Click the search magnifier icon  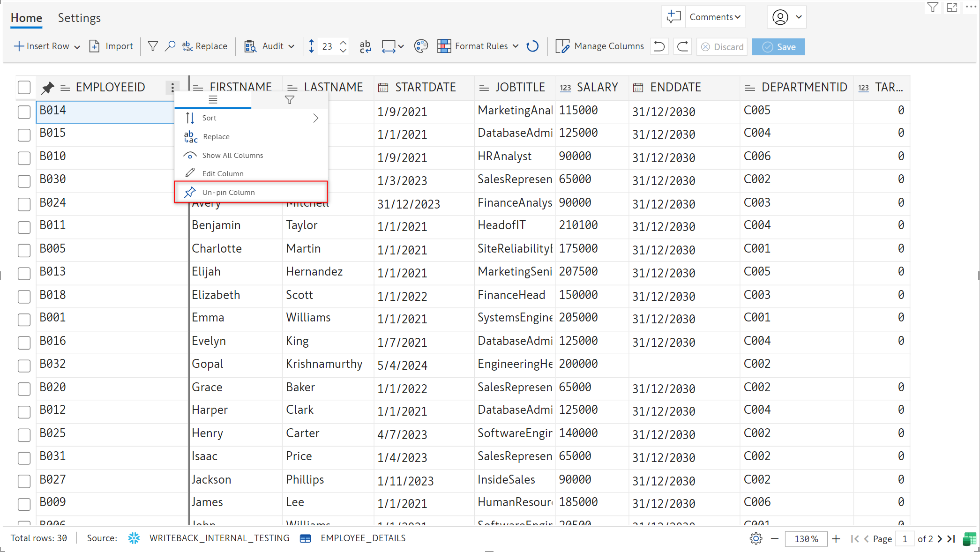click(170, 46)
